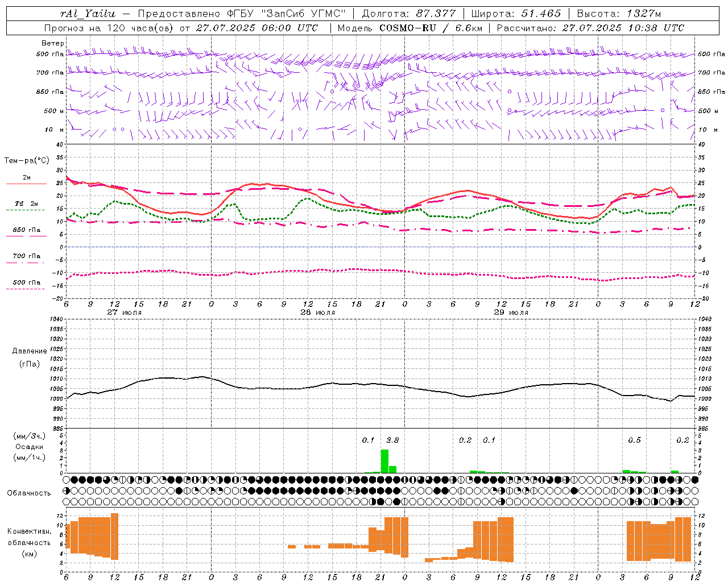Click the Ветер panel label
Image resolution: width=728 pixels, height=582 pixels.
pos(53,43)
